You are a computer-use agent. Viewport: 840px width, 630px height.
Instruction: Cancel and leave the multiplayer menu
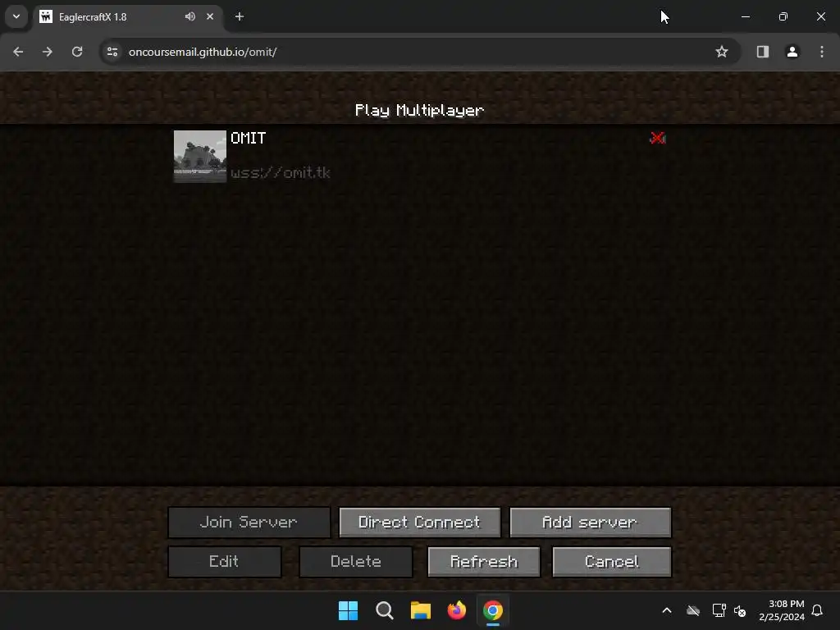coord(611,561)
